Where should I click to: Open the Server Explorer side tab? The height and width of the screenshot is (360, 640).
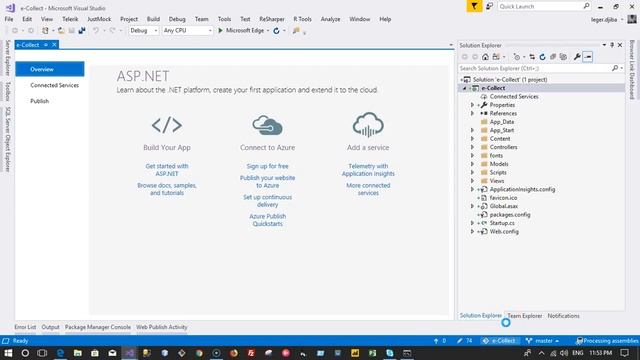[7, 58]
